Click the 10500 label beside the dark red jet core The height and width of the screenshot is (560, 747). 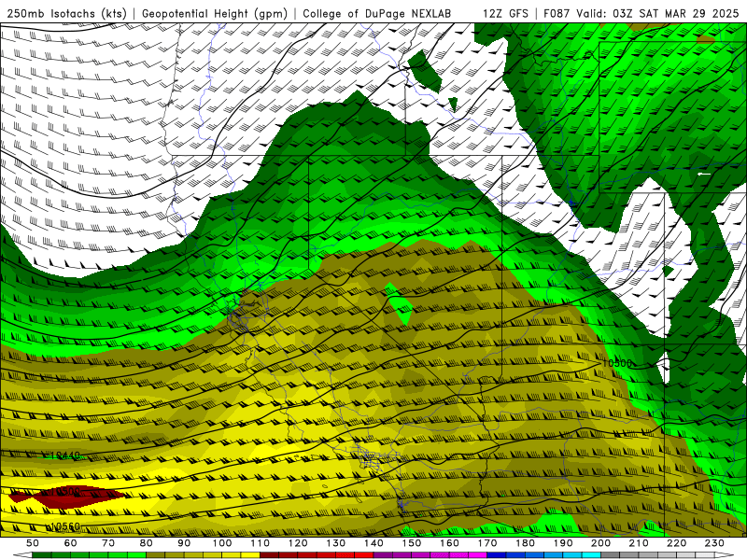point(65,491)
